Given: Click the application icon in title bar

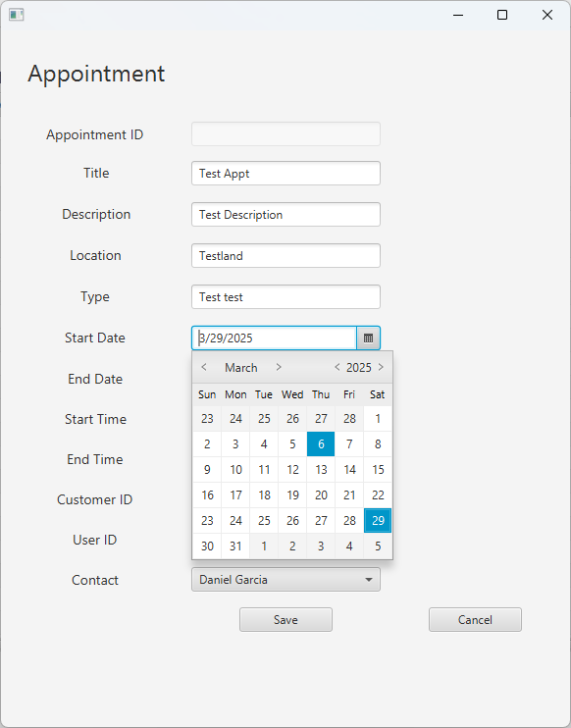Looking at the screenshot, I should pyautogui.click(x=17, y=15).
